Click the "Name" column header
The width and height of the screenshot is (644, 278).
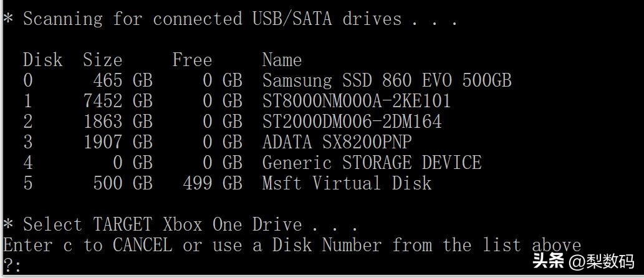(282, 60)
